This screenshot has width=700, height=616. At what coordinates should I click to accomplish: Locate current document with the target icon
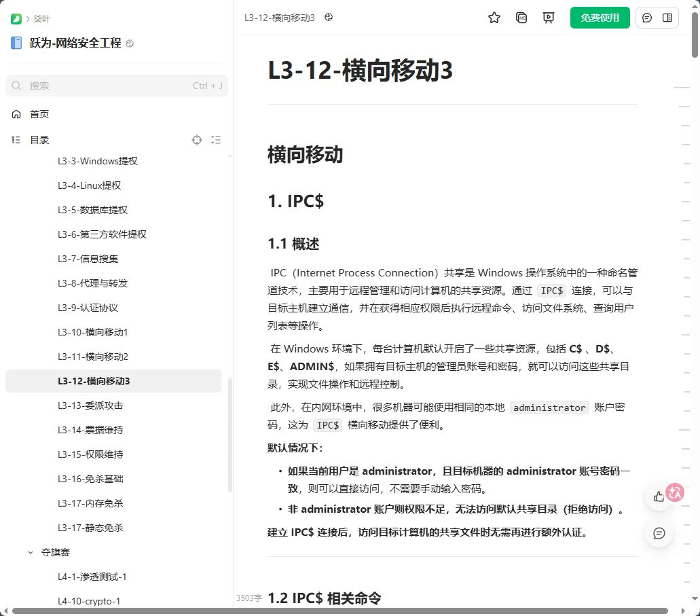tap(197, 140)
